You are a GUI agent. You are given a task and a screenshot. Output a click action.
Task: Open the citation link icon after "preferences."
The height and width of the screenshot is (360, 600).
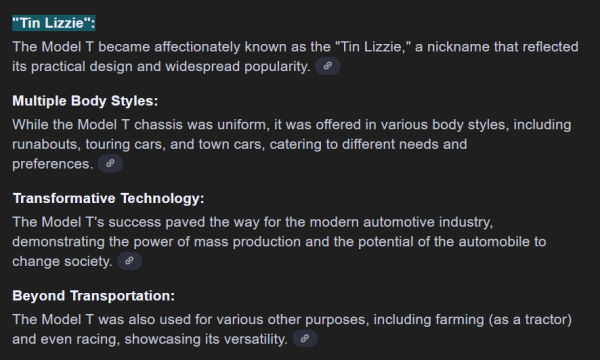[x=110, y=164]
